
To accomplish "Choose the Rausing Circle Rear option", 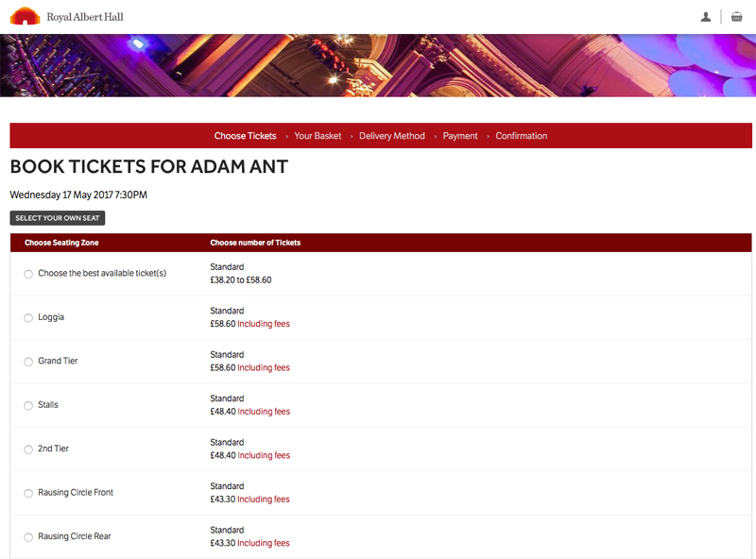I will (x=28, y=537).
